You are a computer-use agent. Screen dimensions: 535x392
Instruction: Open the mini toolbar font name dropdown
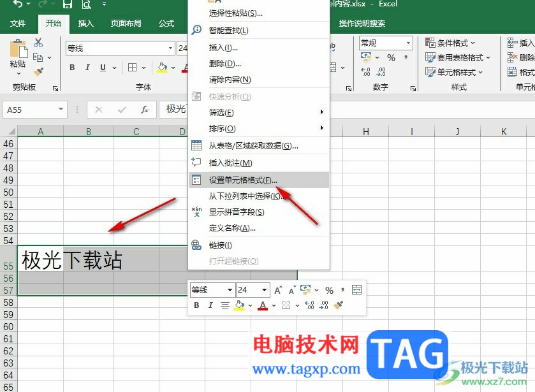pos(230,290)
